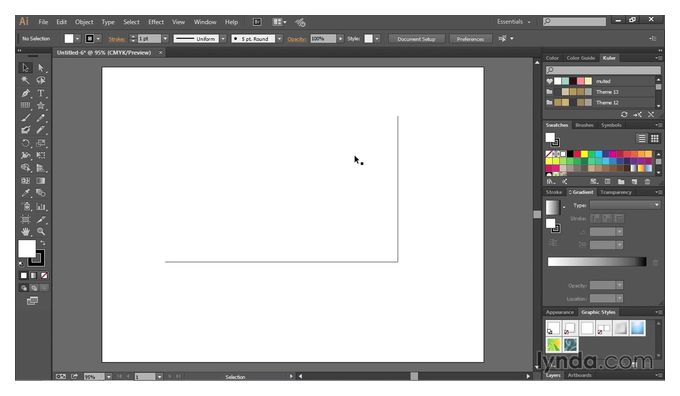
Task: Click the Preferences button
Action: coord(470,39)
